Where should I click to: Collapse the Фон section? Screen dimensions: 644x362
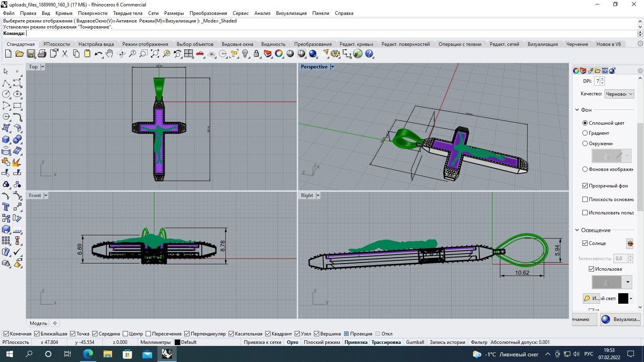[577, 110]
